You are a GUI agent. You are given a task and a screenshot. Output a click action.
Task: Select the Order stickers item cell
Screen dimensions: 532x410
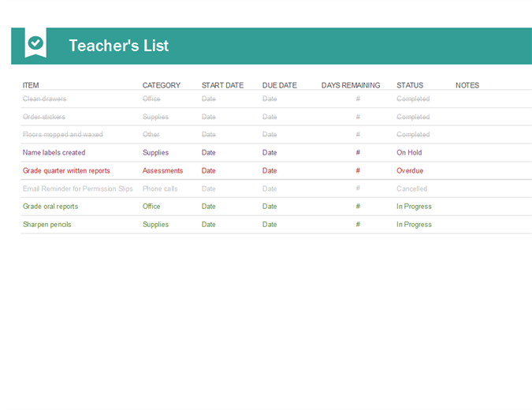44,117
